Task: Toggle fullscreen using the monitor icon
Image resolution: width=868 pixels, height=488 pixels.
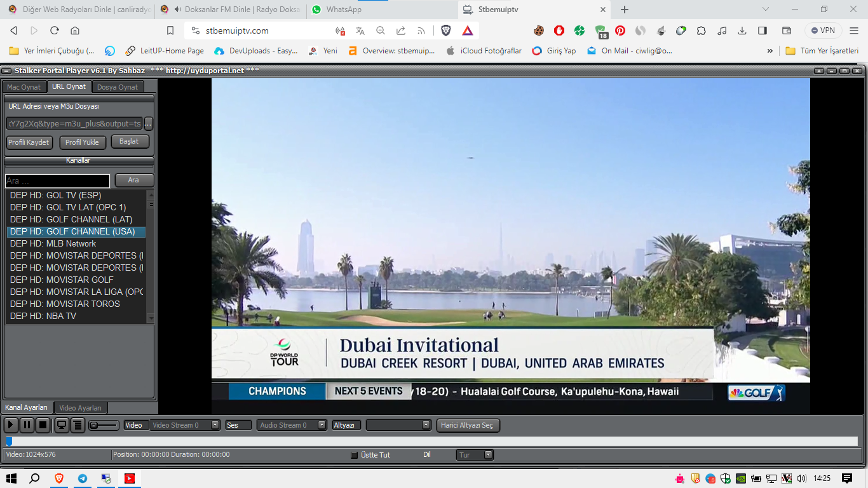Action: pyautogui.click(x=62, y=425)
